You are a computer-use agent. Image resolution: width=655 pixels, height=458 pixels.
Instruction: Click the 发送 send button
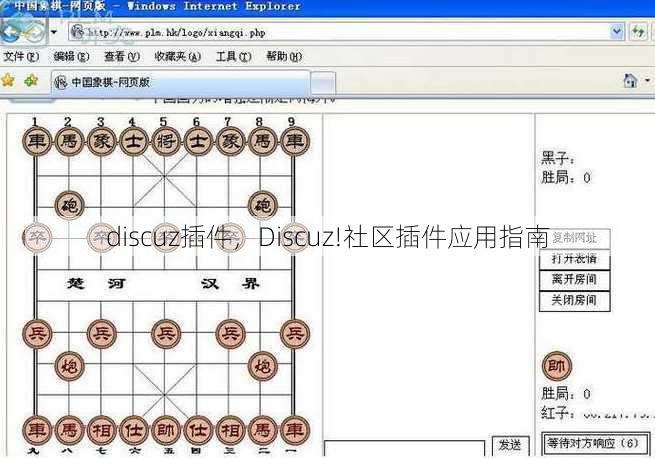pos(510,445)
